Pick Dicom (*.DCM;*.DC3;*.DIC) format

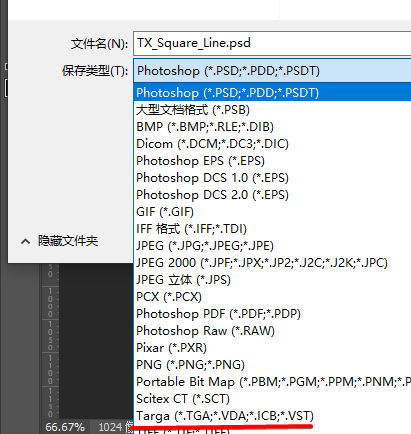272,144
